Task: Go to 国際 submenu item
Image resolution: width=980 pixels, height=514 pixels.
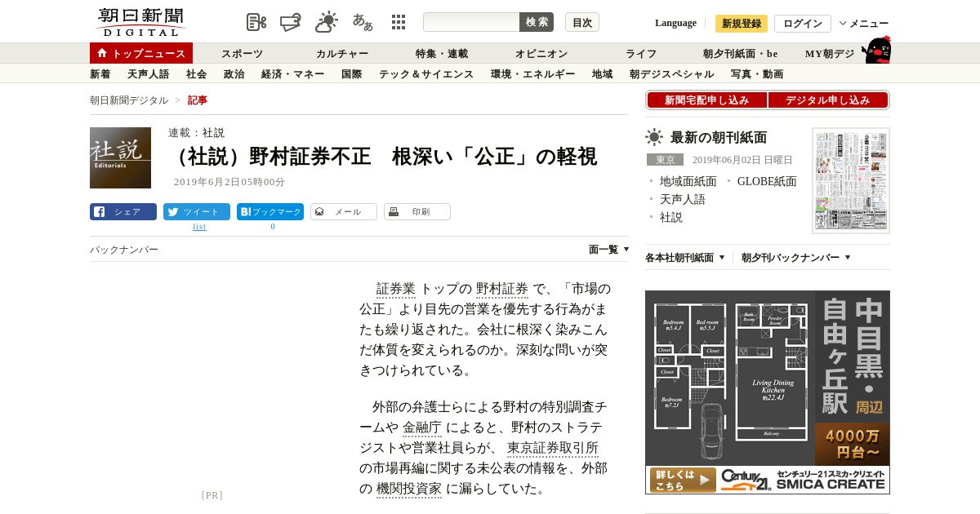Action: point(352,74)
